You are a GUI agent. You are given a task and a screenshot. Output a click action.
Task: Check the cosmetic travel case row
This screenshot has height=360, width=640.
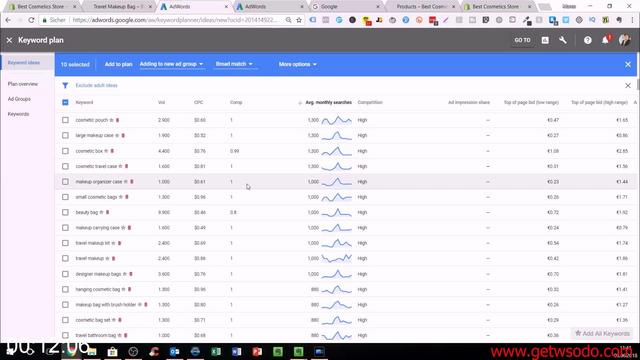tap(65, 166)
